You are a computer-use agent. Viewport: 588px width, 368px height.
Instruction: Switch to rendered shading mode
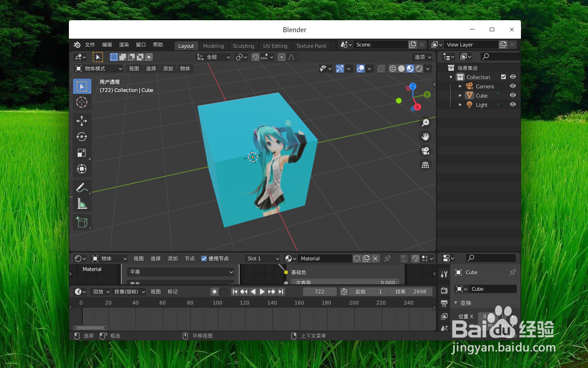click(x=419, y=69)
